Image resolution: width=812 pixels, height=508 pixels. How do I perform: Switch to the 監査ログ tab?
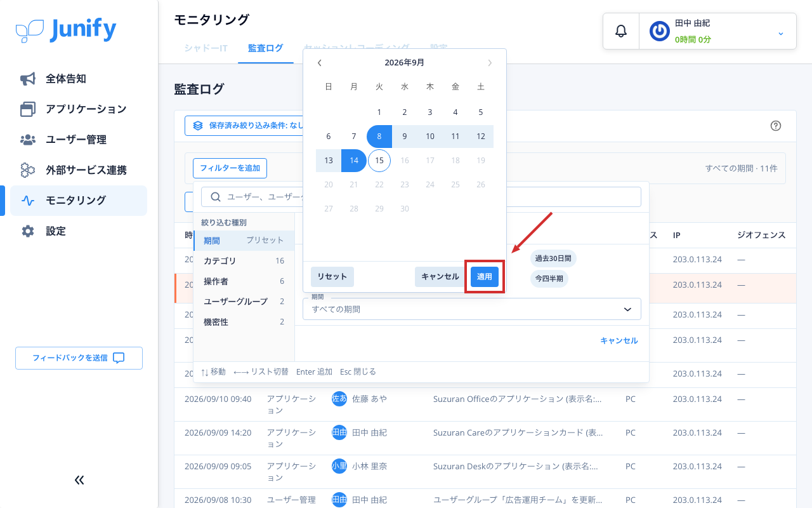click(x=266, y=48)
